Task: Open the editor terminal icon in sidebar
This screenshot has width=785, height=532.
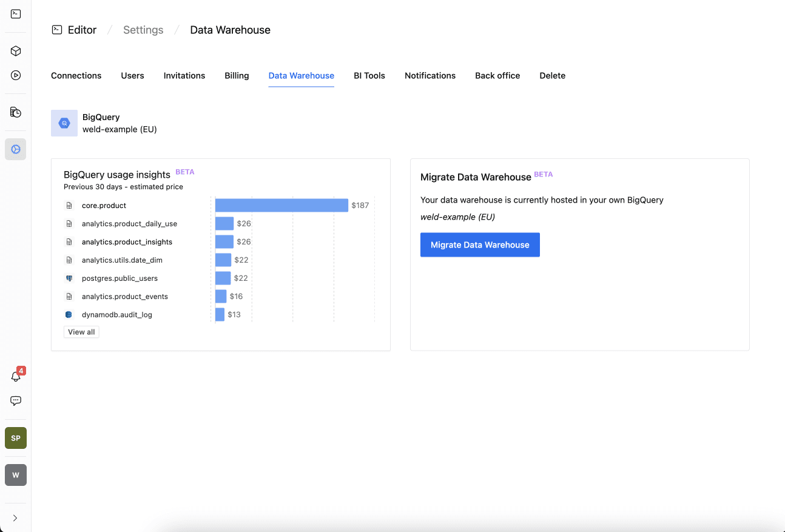Action: tap(16, 14)
